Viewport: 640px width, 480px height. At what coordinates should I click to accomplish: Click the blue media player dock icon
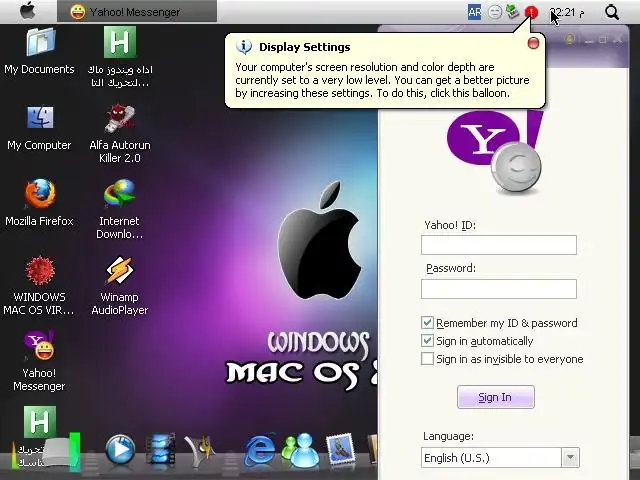120,450
